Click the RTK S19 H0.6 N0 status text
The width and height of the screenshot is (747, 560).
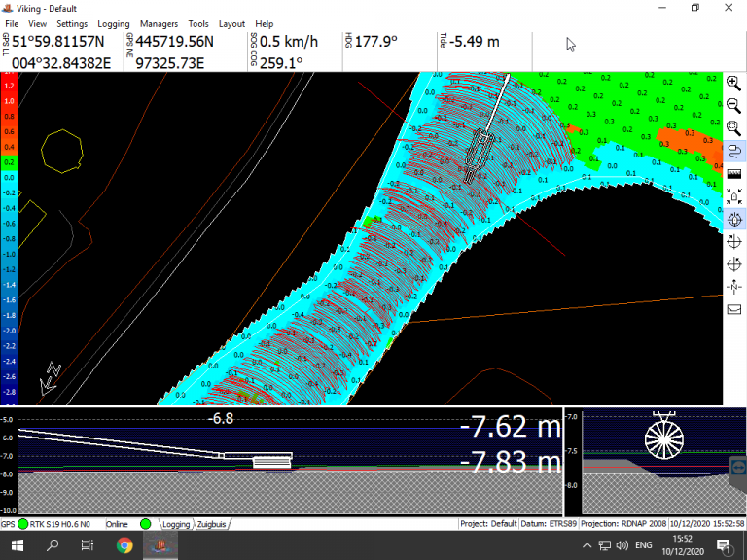click(x=59, y=524)
